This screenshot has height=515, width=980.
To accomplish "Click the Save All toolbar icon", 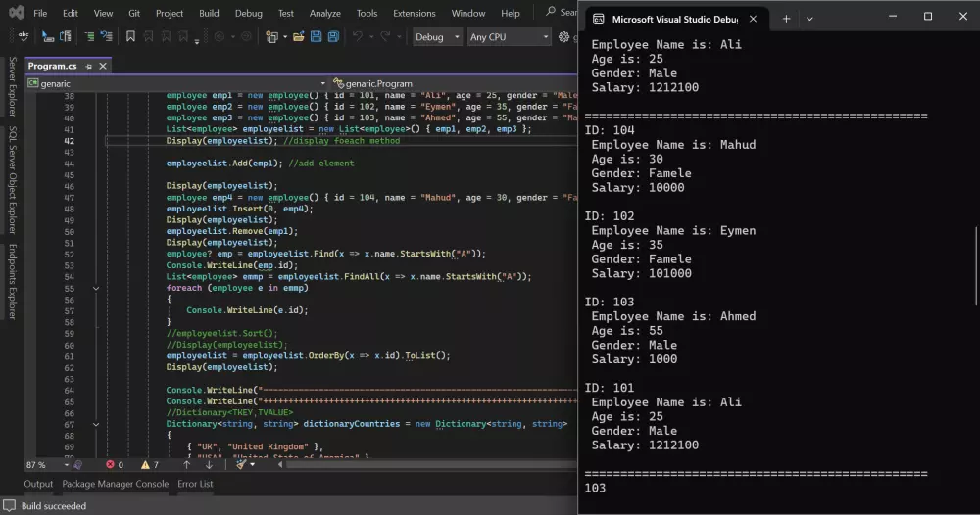I will point(333,37).
